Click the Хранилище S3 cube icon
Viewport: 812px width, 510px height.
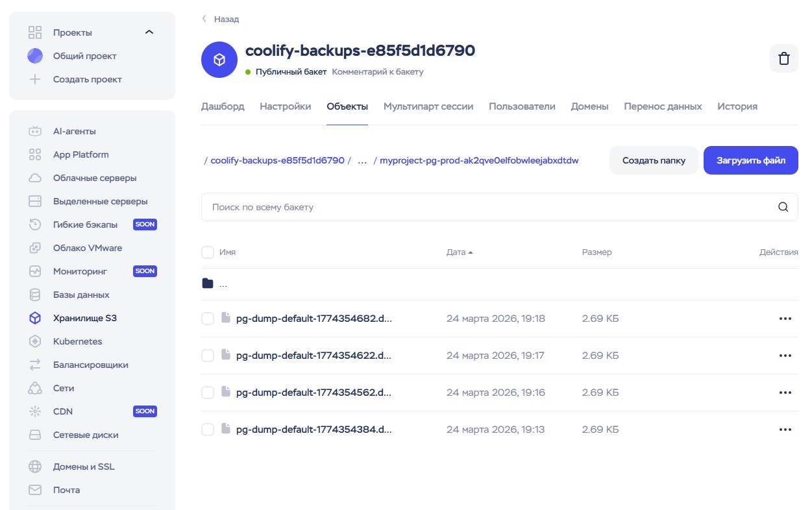click(x=35, y=318)
